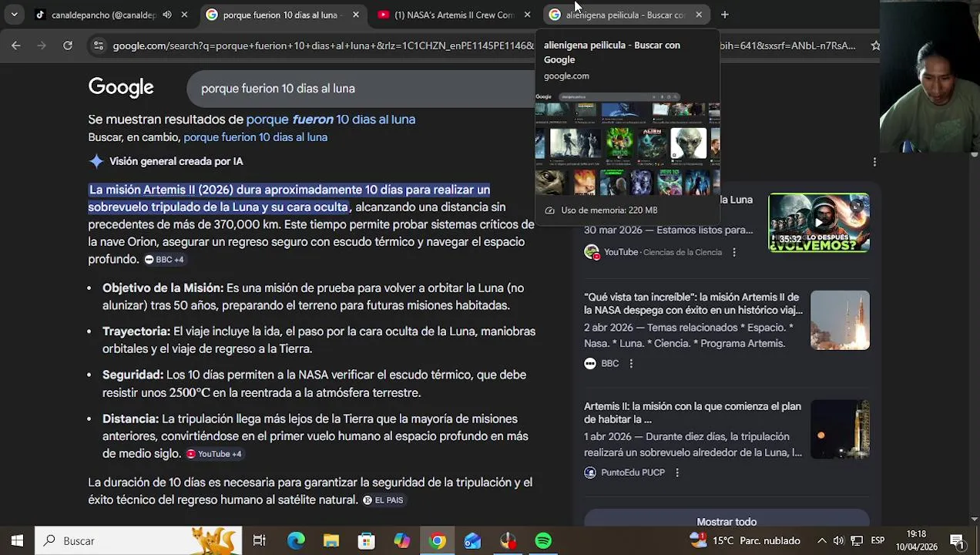Click the ESP language indicator
Screen dimensions: 980x555
pos(878,540)
